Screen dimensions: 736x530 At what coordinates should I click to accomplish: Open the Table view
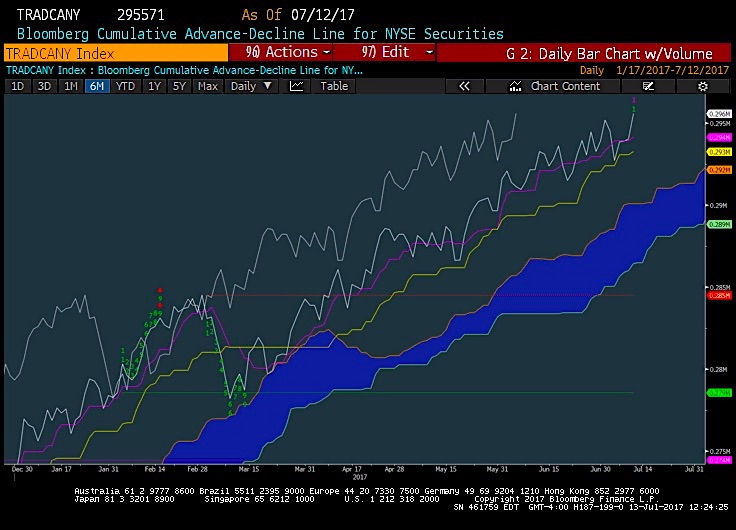pyautogui.click(x=334, y=86)
